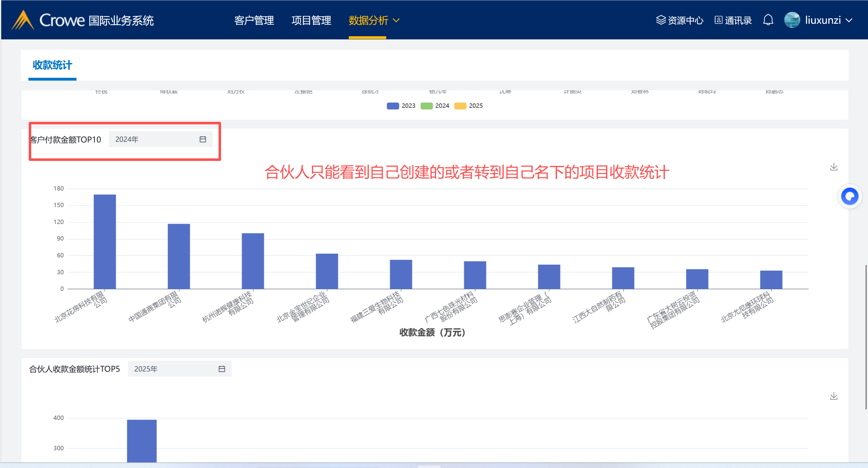The height and width of the screenshot is (468, 868).
Task: Click calendar icon in 2025年 year picker
Action: pyautogui.click(x=222, y=369)
